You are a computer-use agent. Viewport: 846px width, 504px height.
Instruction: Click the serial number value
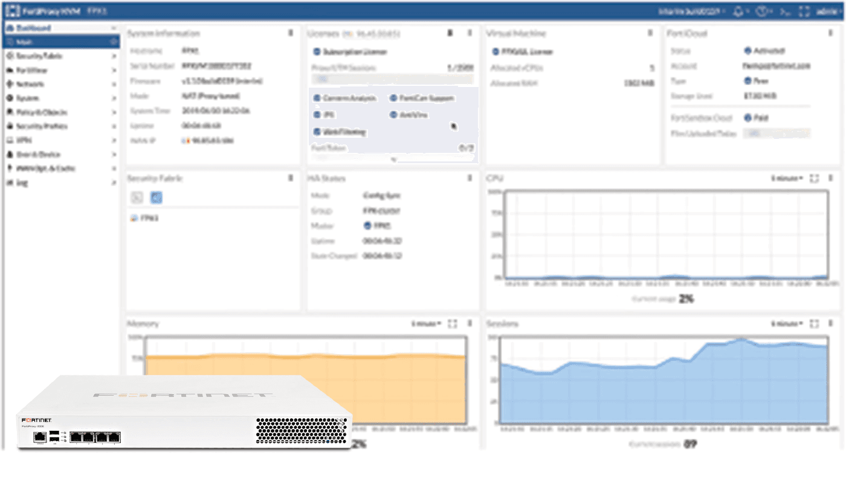[x=216, y=66]
